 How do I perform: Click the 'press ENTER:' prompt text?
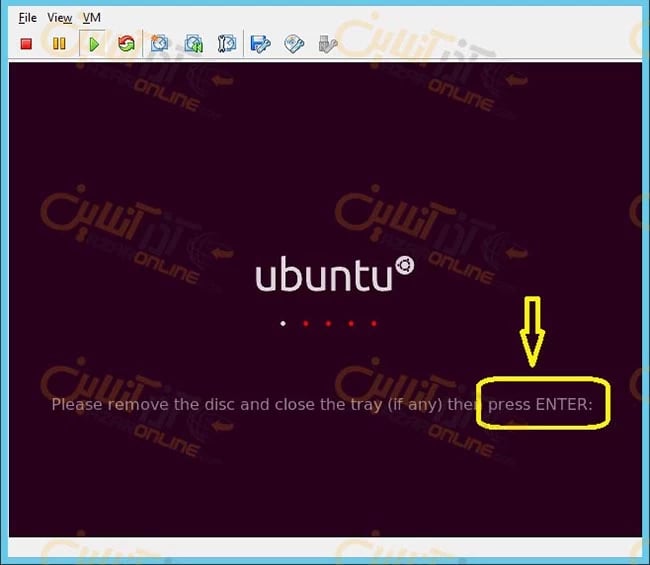click(x=540, y=404)
